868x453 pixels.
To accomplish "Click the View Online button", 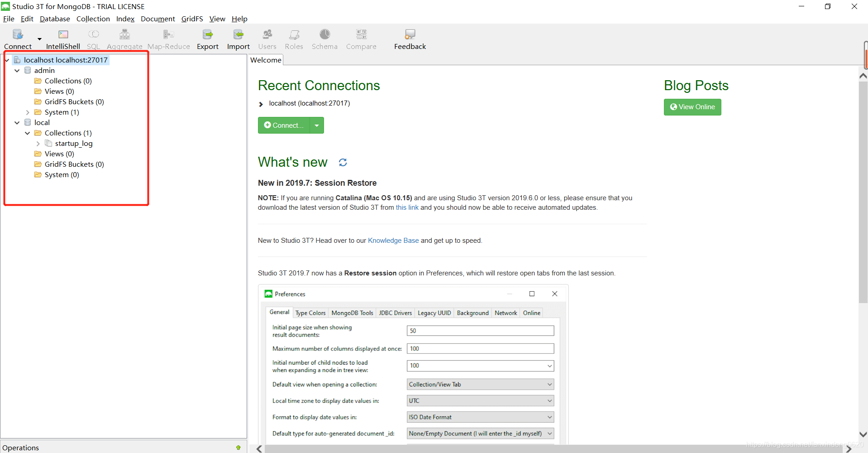I will (x=692, y=107).
